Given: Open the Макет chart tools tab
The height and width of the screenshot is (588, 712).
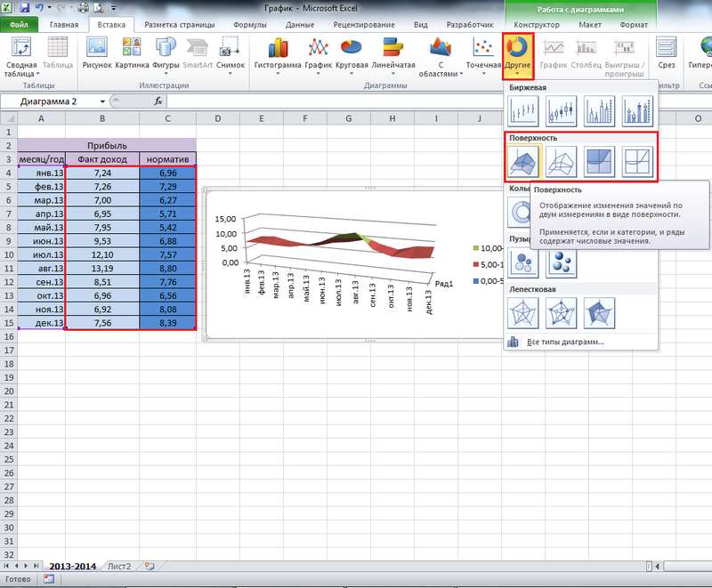Looking at the screenshot, I should [590, 25].
